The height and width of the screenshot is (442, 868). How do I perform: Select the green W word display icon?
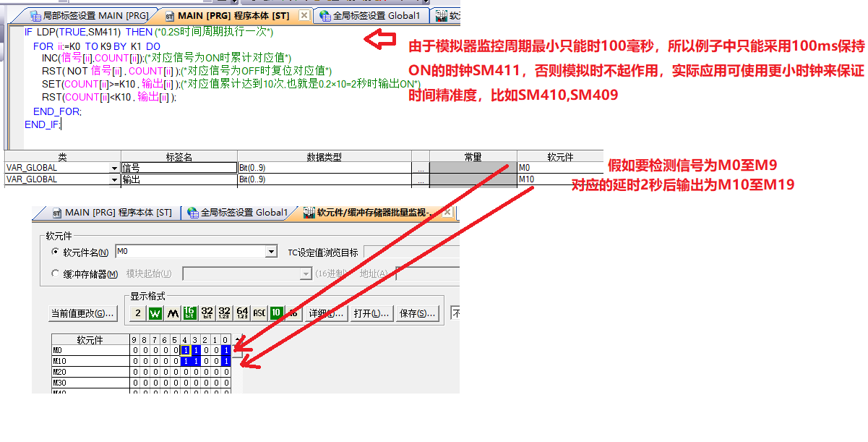click(x=155, y=313)
